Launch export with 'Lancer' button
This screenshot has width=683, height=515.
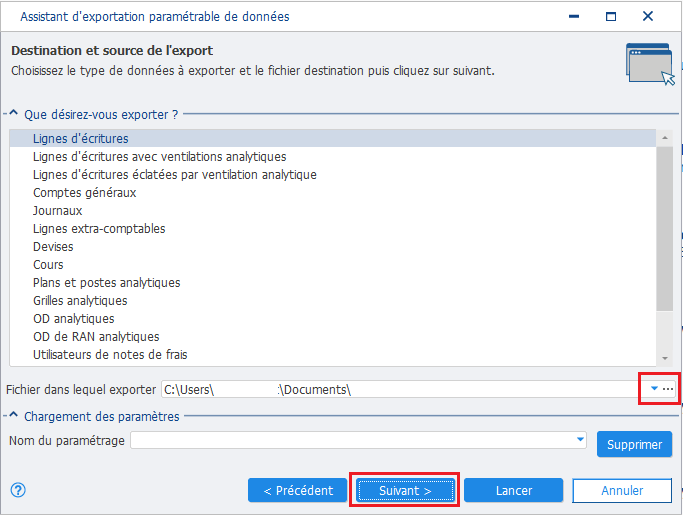(514, 491)
